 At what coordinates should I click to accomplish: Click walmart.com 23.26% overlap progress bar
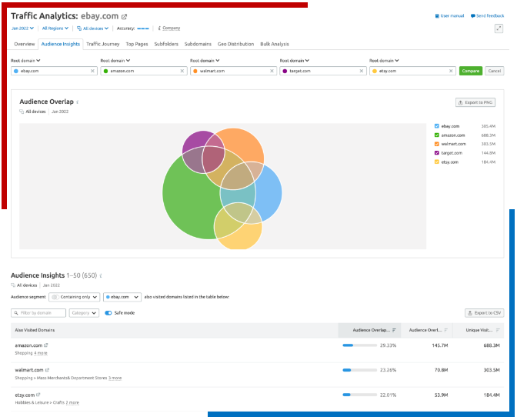tap(360, 370)
